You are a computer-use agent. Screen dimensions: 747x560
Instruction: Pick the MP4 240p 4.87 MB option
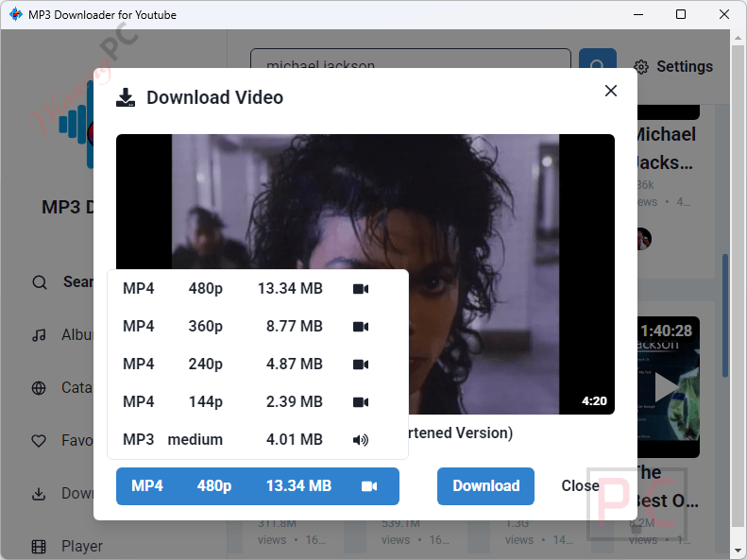pos(258,364)
